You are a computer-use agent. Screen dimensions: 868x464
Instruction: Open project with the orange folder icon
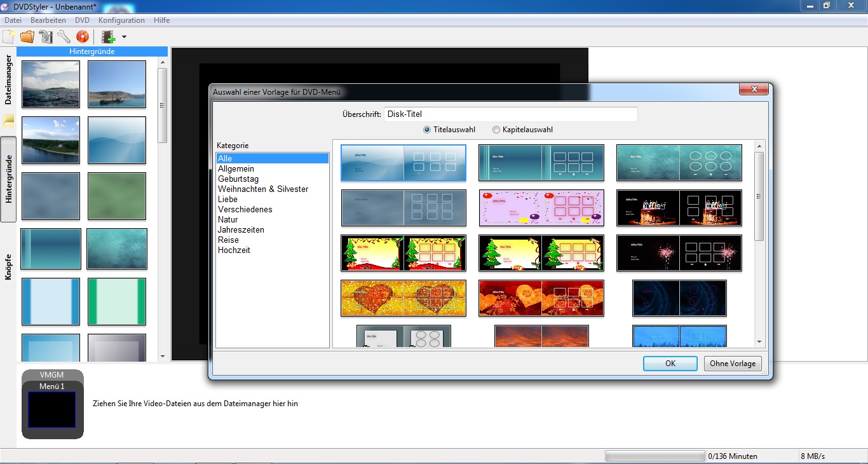click(27, 37)
